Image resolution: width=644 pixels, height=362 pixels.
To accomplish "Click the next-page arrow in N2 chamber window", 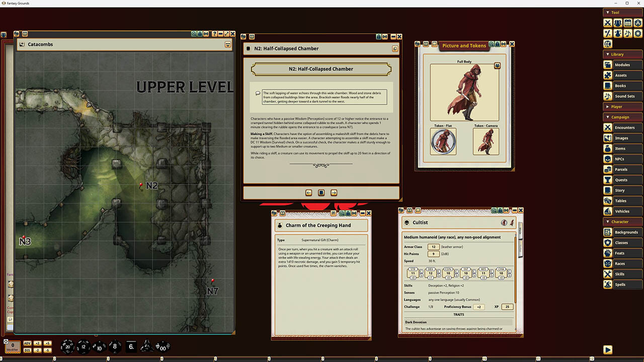I will [x=334, y=193].
